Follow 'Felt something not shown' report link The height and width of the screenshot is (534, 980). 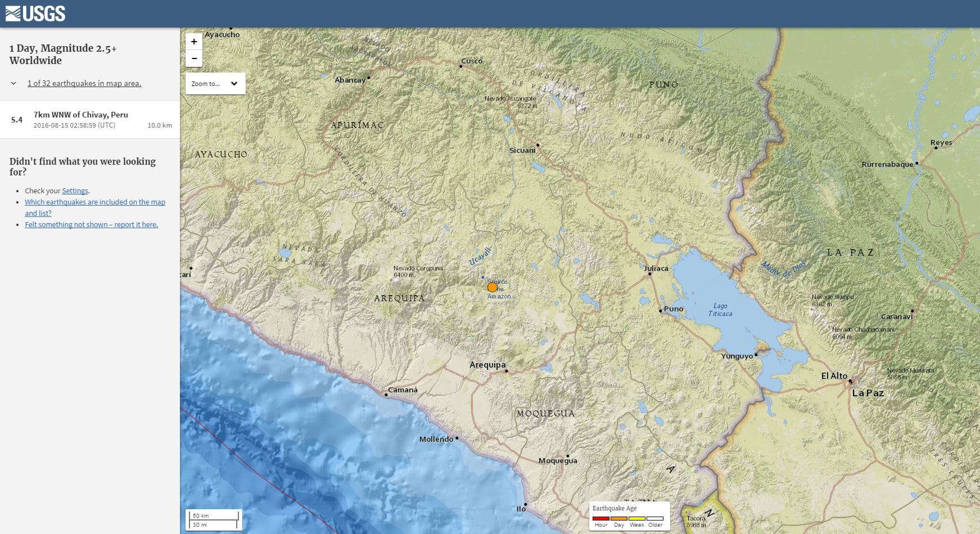(x=91, y=224)
